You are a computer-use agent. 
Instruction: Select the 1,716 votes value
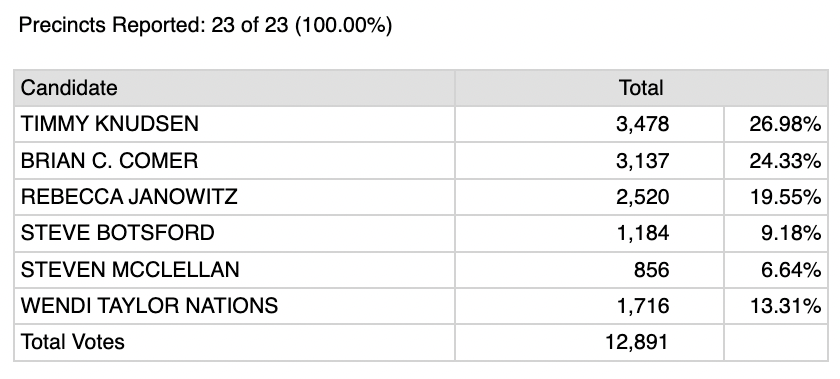coord(643,306)
